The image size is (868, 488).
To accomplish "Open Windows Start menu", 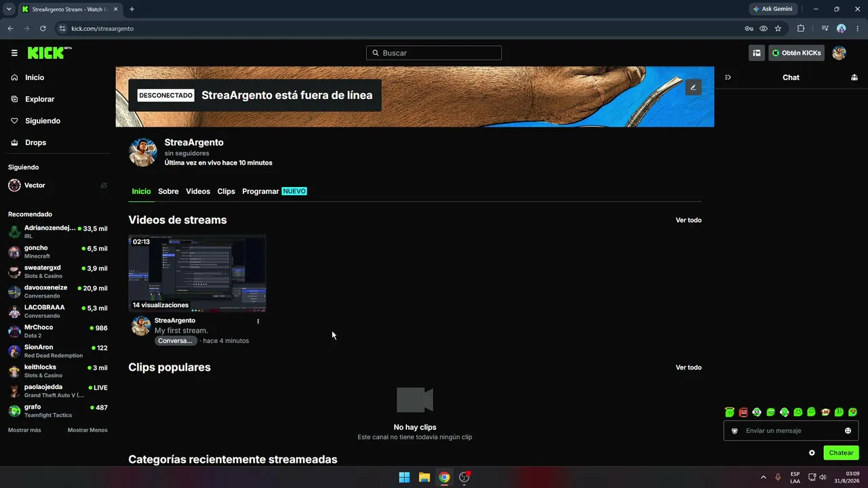I will click(x=404, y=477).
